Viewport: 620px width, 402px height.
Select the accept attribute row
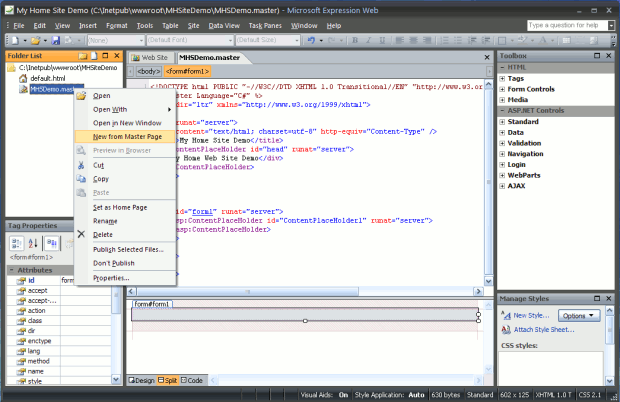coord(59,291)
